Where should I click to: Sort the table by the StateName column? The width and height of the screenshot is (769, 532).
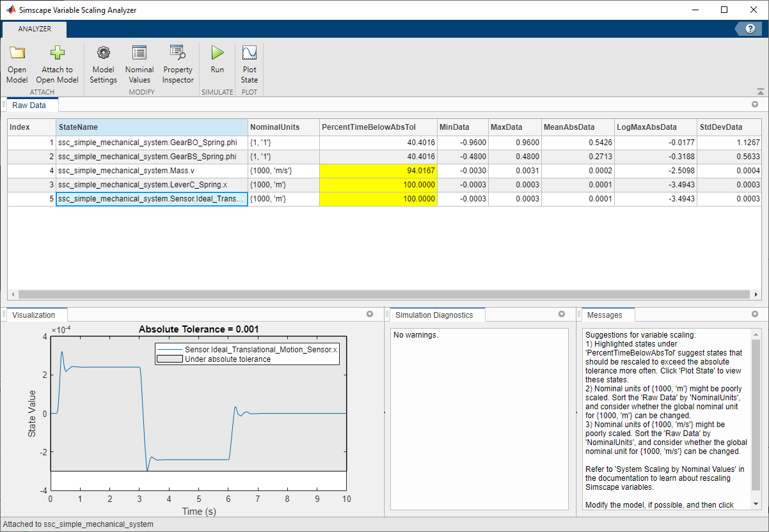pos(151,127)
